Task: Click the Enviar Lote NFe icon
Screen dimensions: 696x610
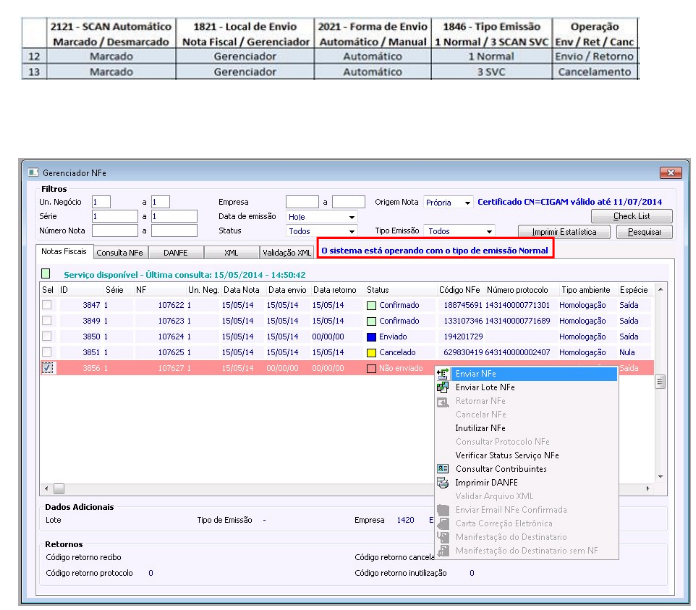Action: [443, 387]
